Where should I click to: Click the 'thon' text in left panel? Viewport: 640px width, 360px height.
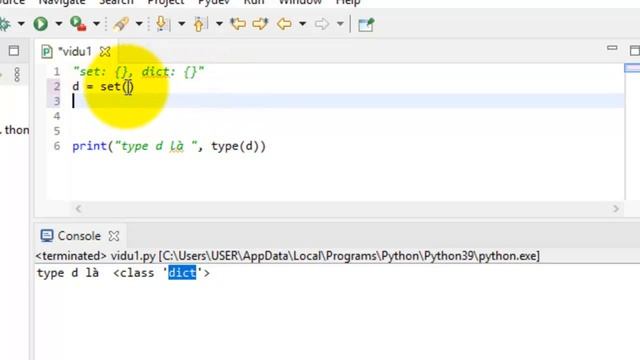coord(16,130)
